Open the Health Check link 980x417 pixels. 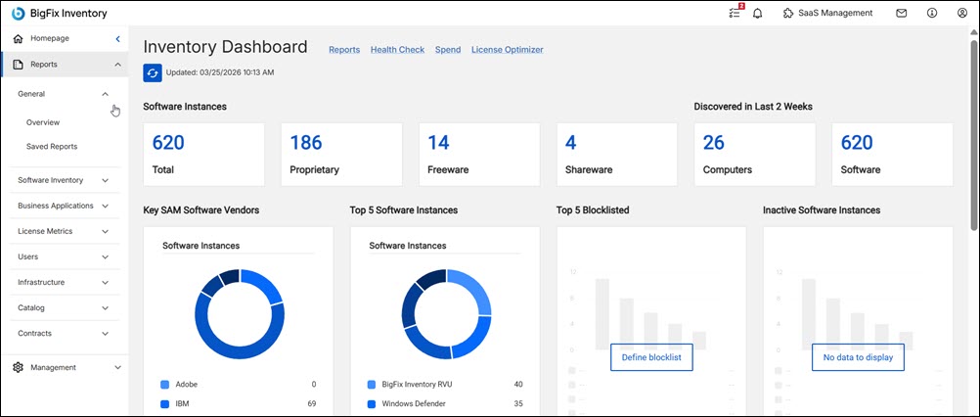coord(397,49)
